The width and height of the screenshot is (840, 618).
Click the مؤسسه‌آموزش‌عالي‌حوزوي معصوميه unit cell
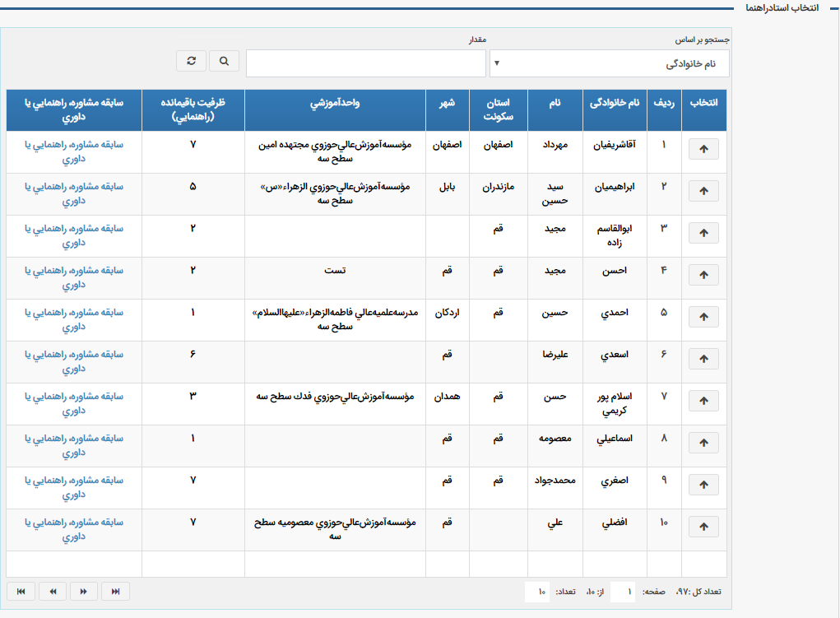click(x=335, y=529)
